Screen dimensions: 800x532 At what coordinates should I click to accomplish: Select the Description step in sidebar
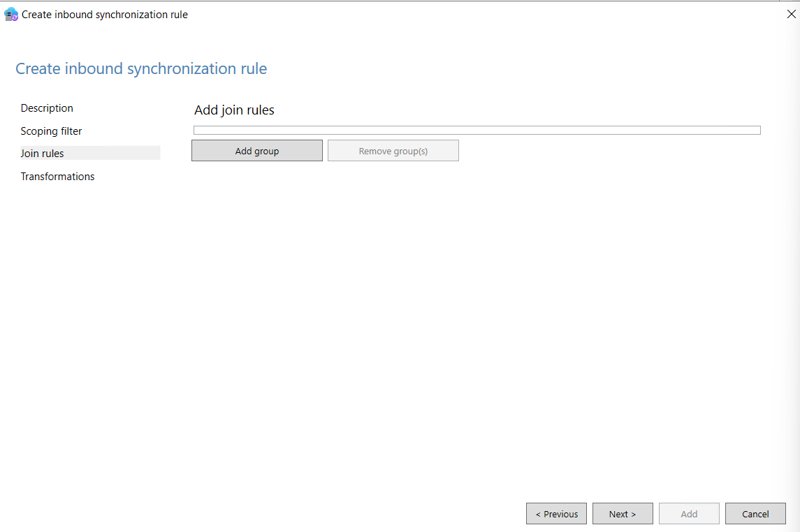click(47, 108)
